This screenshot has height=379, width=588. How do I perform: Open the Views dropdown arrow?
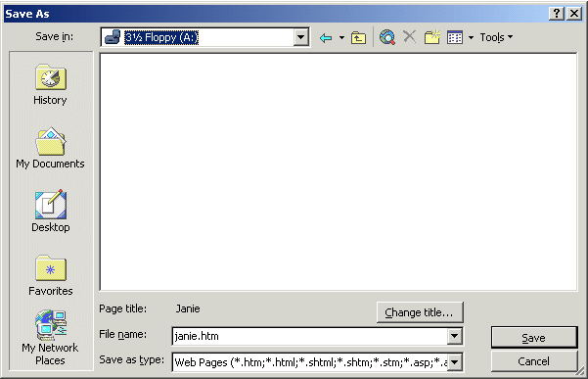[x=471, y=37]
